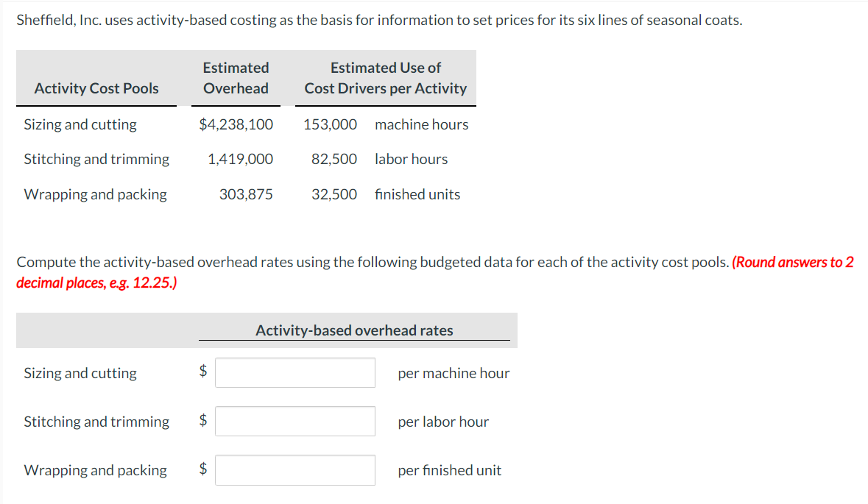Click the per finished unit label
The width and height of the screenshot is (868, 504).
point(449,470)
